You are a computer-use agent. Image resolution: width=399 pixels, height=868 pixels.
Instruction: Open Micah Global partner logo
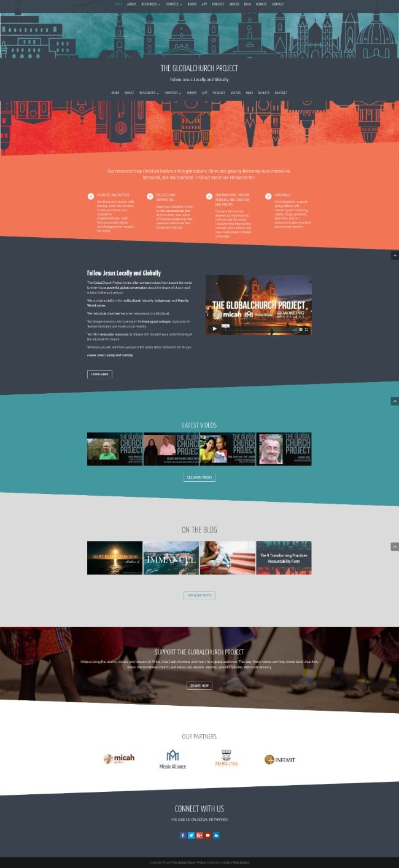tap(119, 759)
